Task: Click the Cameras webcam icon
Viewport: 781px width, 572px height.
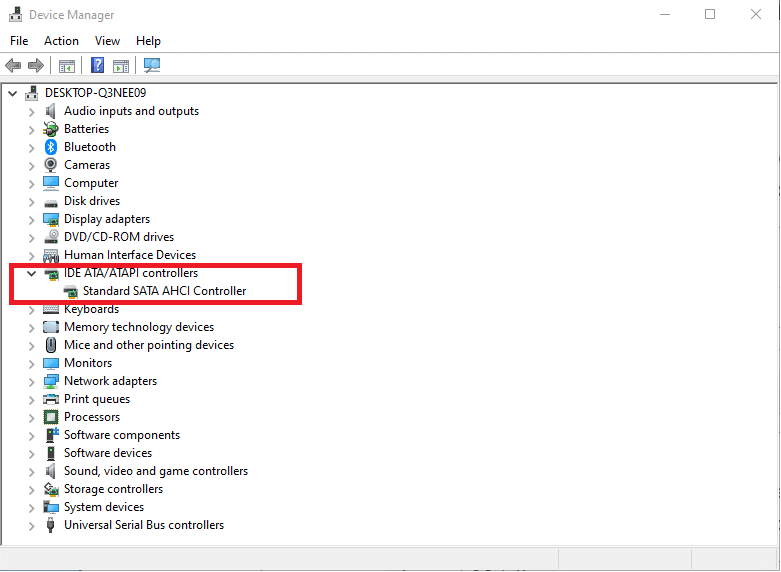Action: pos(50,165)
